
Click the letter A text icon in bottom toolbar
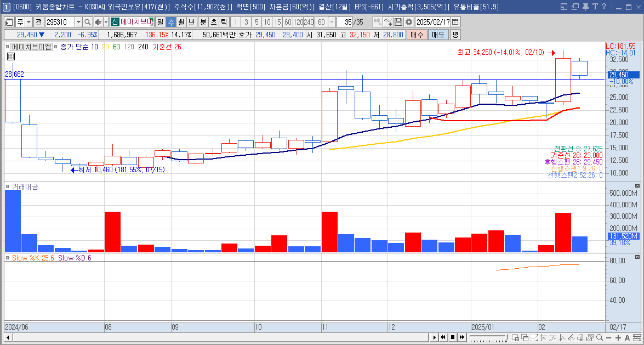tap(627, 338)
